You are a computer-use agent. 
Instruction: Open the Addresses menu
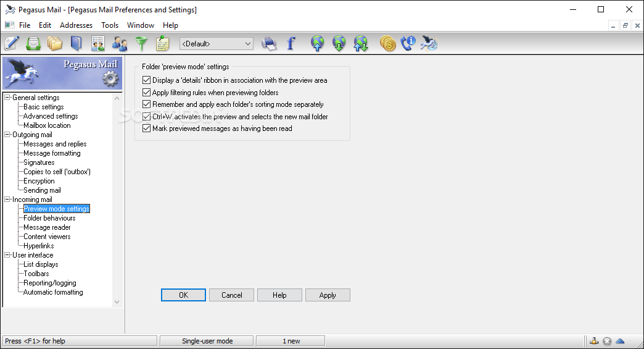tap(76, 25)
